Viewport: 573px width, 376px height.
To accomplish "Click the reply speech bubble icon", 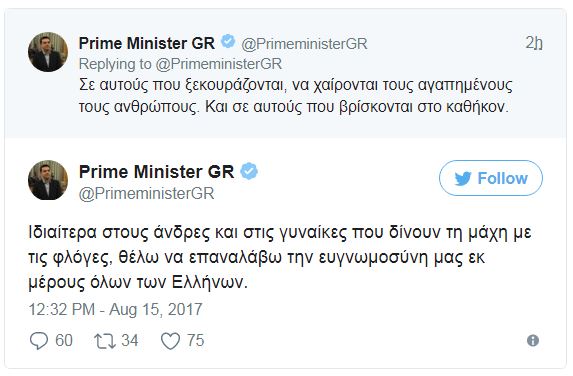I will (38, 341).
